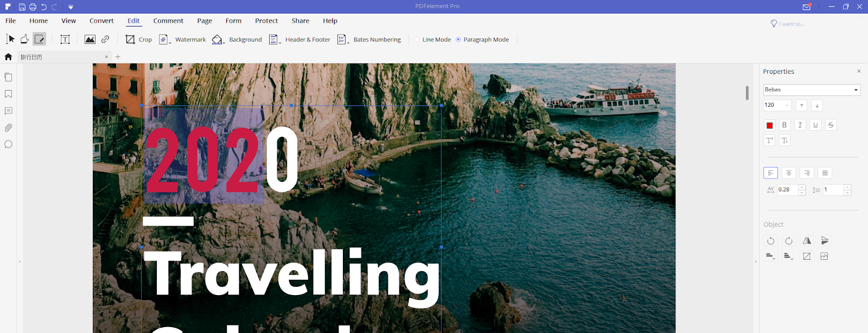Rotate object counterclockwise
This screenshot has height=333, width=868.
(770, 241)
